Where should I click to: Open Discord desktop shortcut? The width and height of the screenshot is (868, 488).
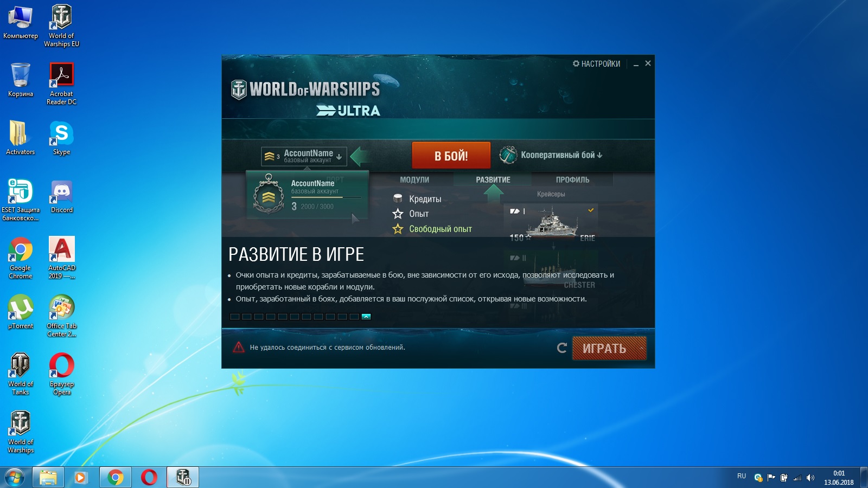pyautogui.click(x=61, y=197)
